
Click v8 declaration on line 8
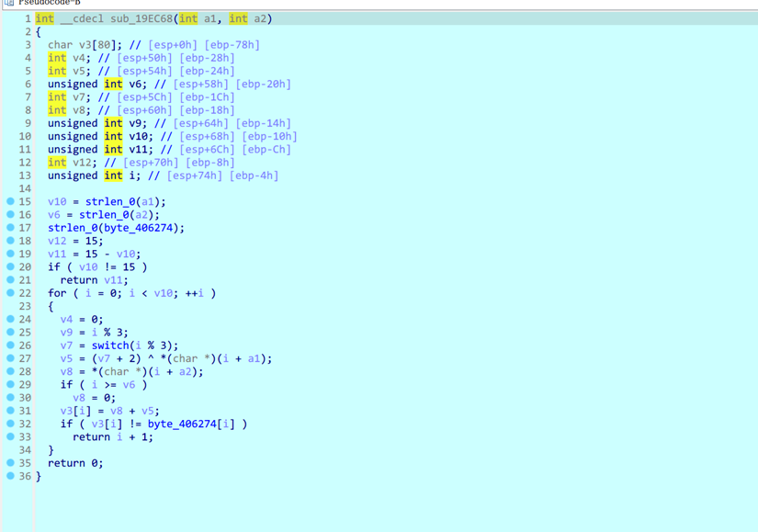(x=79, y=110)
